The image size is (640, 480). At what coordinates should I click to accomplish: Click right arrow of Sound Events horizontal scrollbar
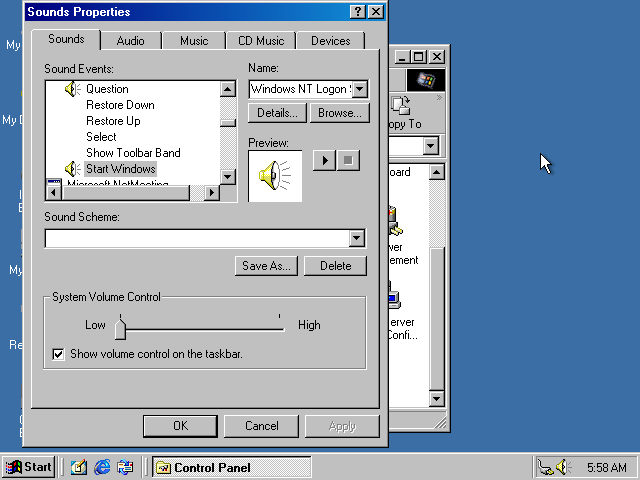[x=211, y=193]
